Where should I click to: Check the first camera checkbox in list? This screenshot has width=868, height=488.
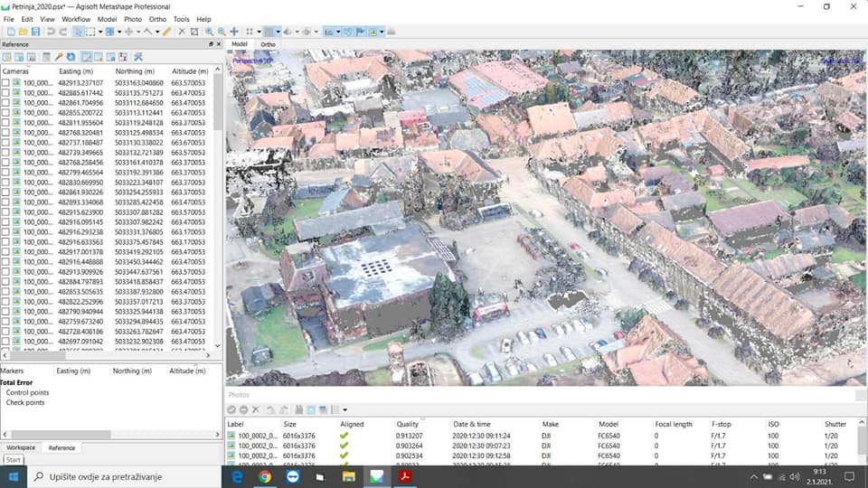tap(6, 83)
